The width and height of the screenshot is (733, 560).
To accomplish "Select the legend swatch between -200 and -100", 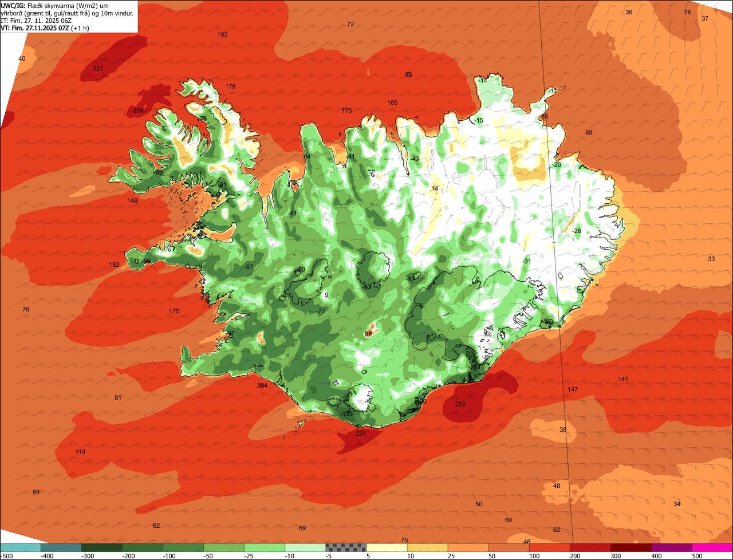I will click(x=143, y=547).
